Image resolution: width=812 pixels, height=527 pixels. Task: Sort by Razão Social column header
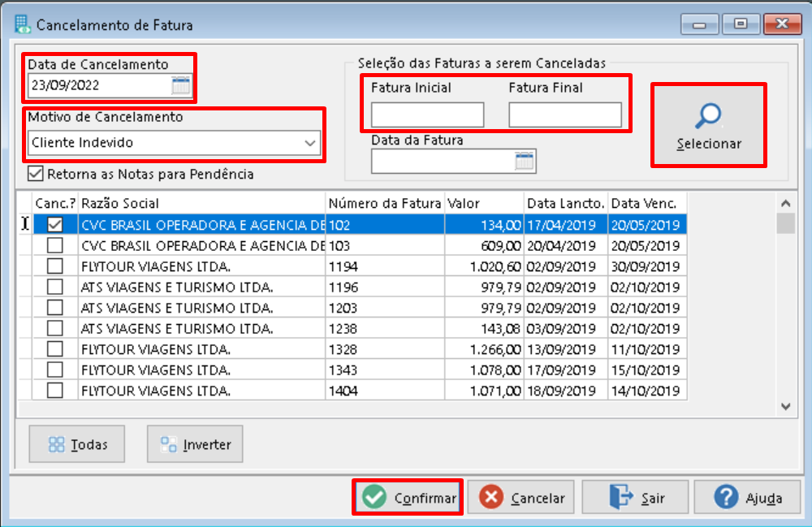[202, 204]
